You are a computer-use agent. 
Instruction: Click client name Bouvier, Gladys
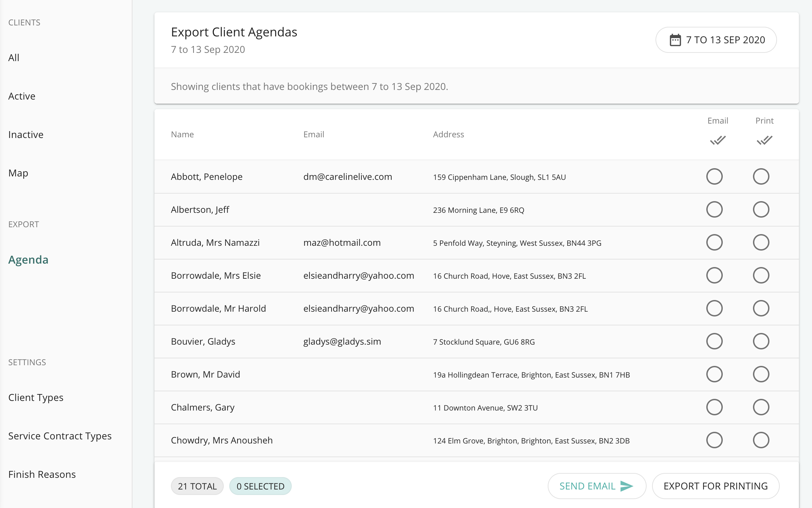coord(203,342)
